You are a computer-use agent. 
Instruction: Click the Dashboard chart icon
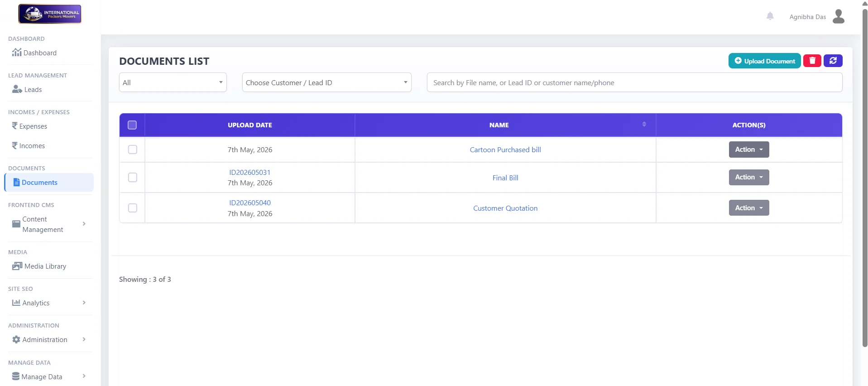[x=17, y=53]
